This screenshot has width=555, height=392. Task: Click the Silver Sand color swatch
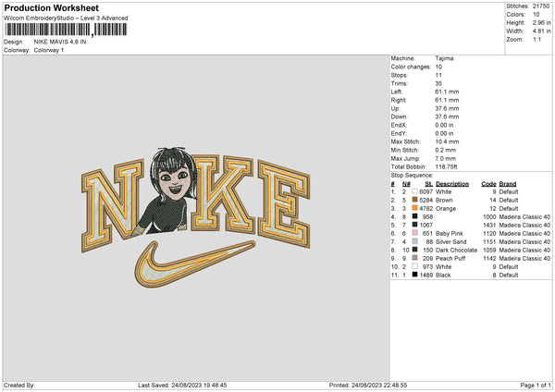[414, 241]
